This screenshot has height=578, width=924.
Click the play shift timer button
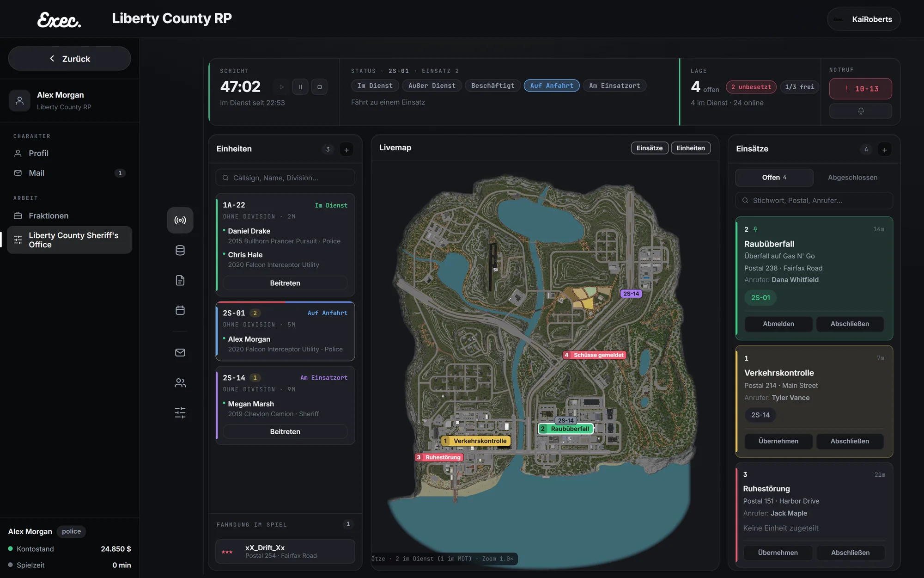tap(281, 87)
